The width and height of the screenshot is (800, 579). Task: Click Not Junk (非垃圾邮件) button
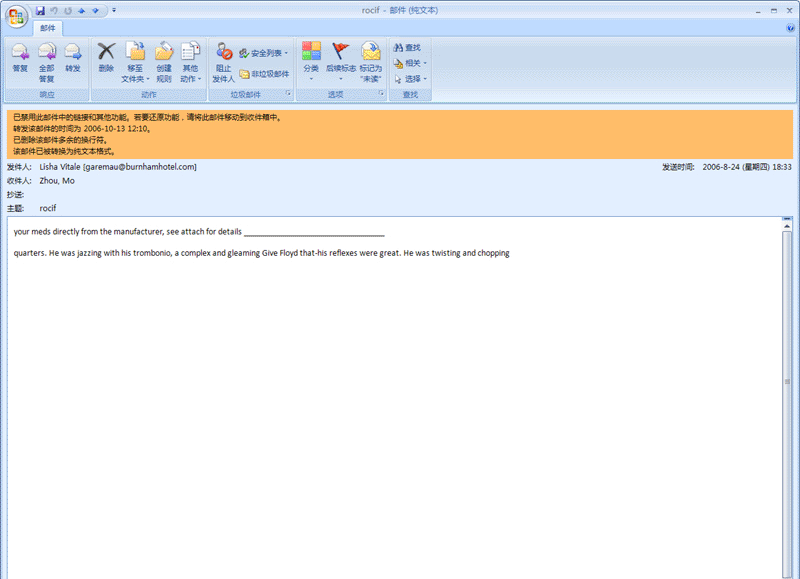[x=264, y=74]
